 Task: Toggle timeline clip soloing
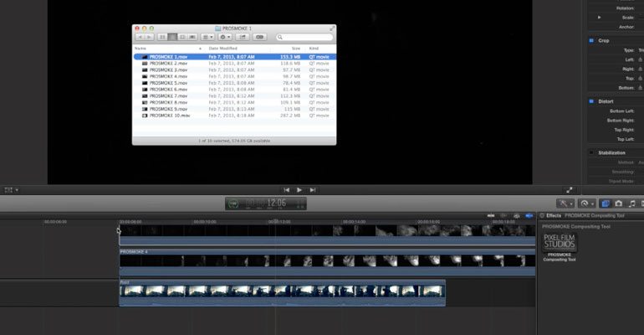(517, 215)
